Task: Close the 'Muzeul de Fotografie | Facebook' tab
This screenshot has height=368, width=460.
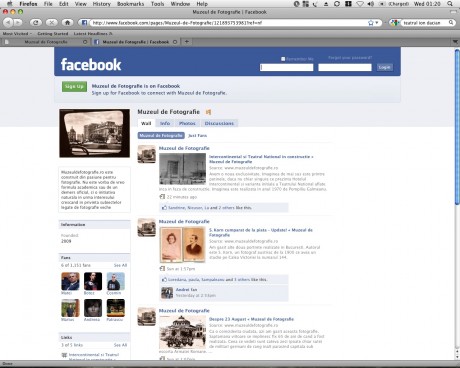Action: (175, 42)
